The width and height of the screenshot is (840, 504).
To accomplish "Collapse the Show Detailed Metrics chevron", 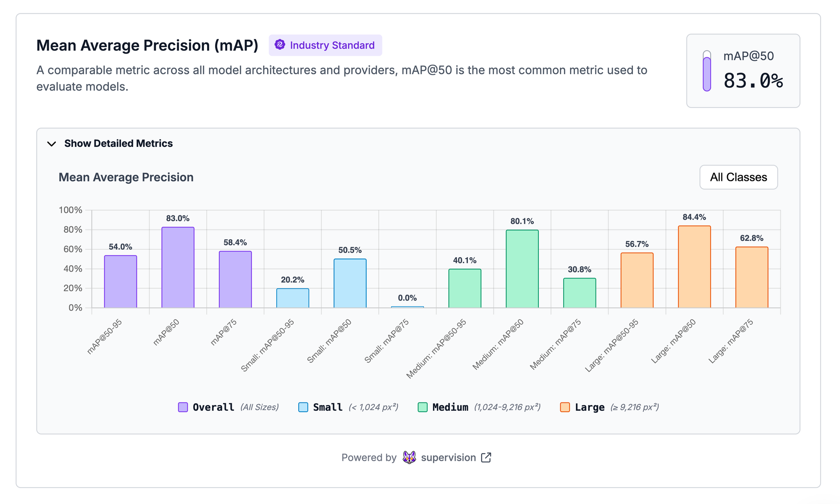I will [x=52, y=144].
